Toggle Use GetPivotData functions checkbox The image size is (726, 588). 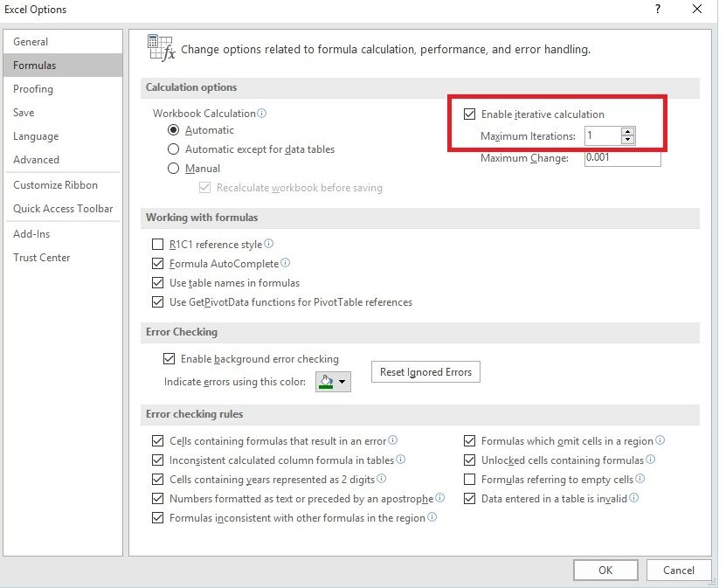point(158,302)
